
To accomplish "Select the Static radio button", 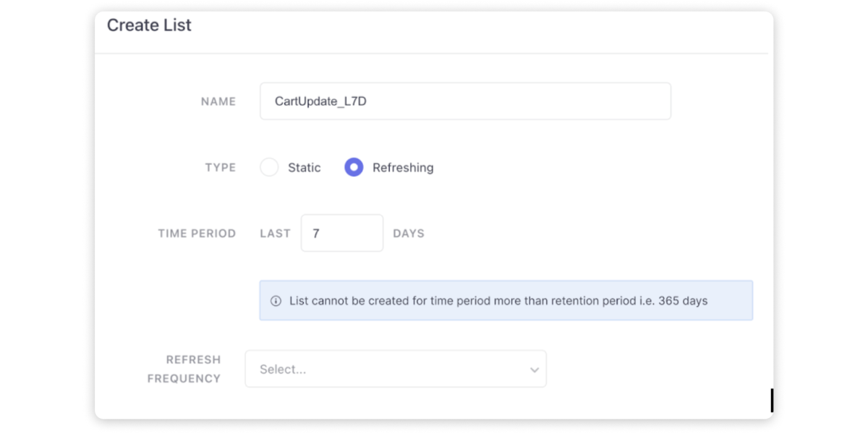I will 269,168.
